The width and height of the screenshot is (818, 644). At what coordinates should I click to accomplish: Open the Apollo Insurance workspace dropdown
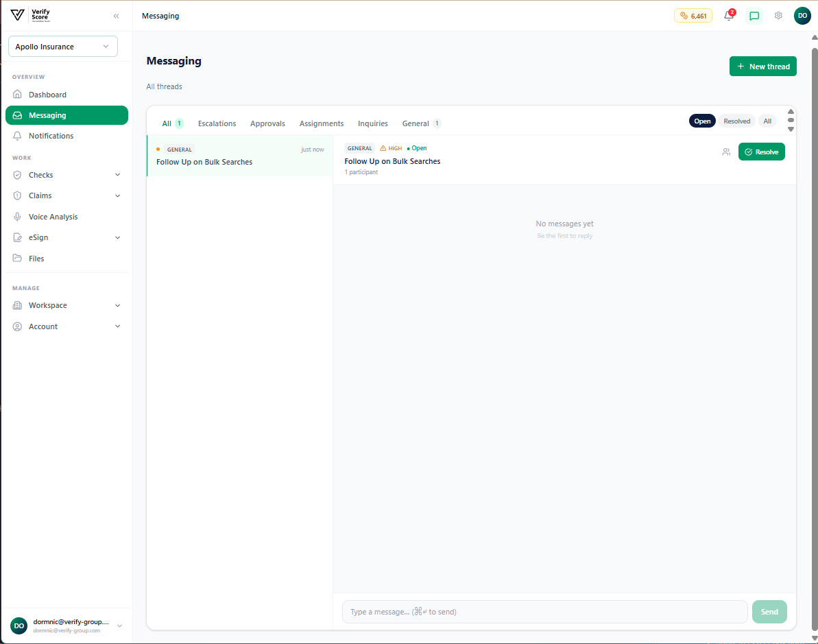(63, 47)
